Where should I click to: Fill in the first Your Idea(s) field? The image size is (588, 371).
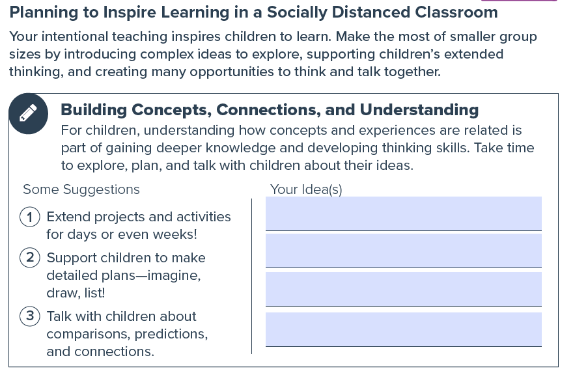[x=404, y=213]
